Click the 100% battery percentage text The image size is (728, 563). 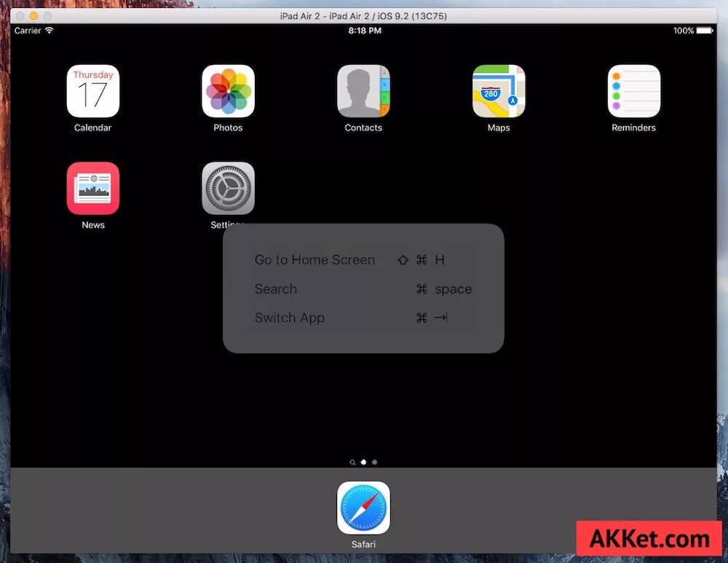[x=684, y=31]
